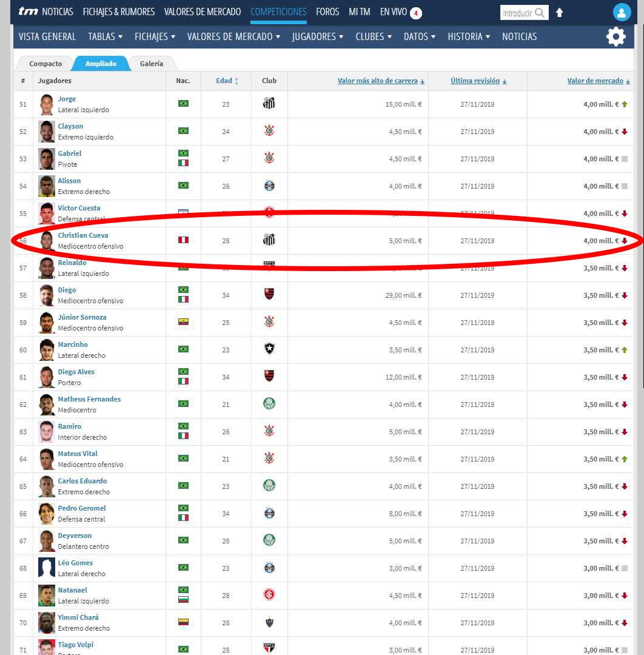Open the settings gear icon
Image resolution: width=644 pixels, height=655 pixels.
[615, 37]
